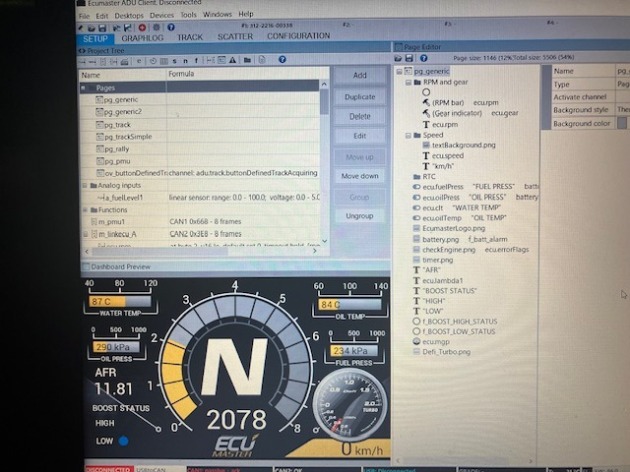Select the (RPM bar) ecu.rpm item
This screenshot has width=630, height=472.
click(461, 103)
